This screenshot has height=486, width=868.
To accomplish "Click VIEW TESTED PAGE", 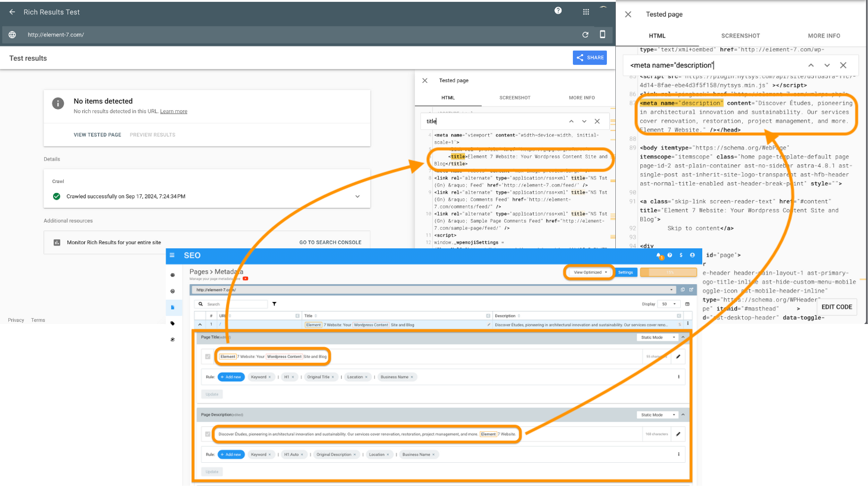I will coord(98,135).
